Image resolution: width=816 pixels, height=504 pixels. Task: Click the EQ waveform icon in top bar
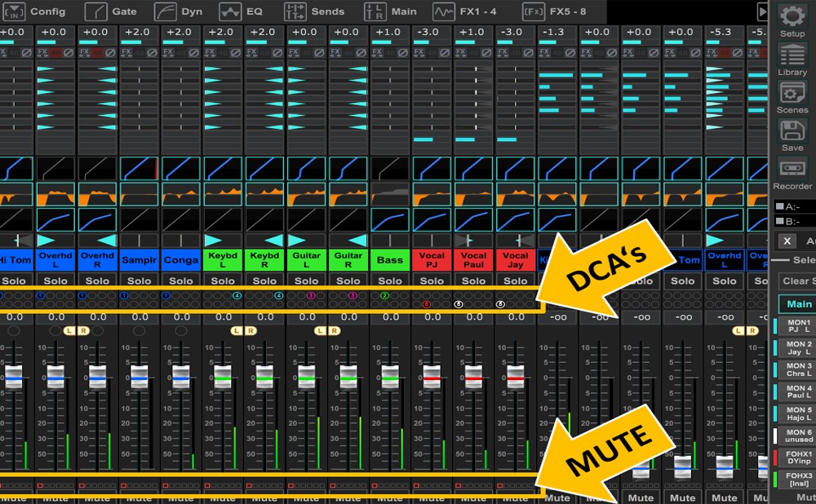tap(230, 11)
